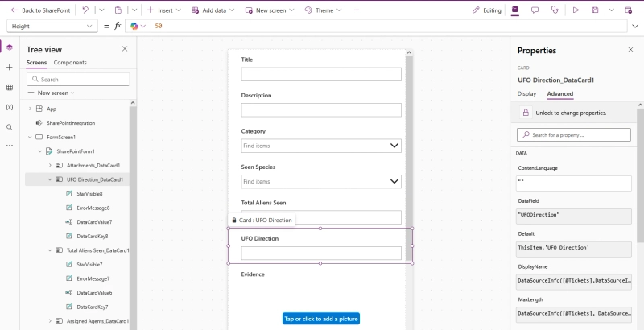Expand Assigned Agents_DataCard1 node
Screen dimensions: 644x330
[50, 321]
